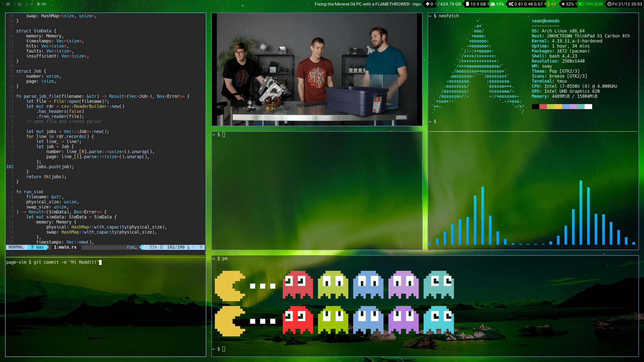Click the date Fri 21/12 20:53

pos(627,4)
